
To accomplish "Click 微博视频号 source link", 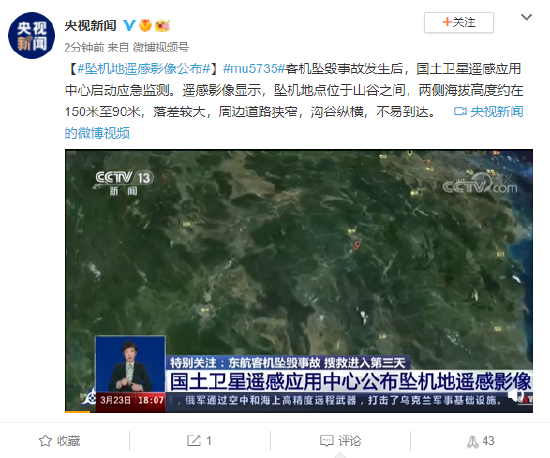I will click(x=161, y=47).
